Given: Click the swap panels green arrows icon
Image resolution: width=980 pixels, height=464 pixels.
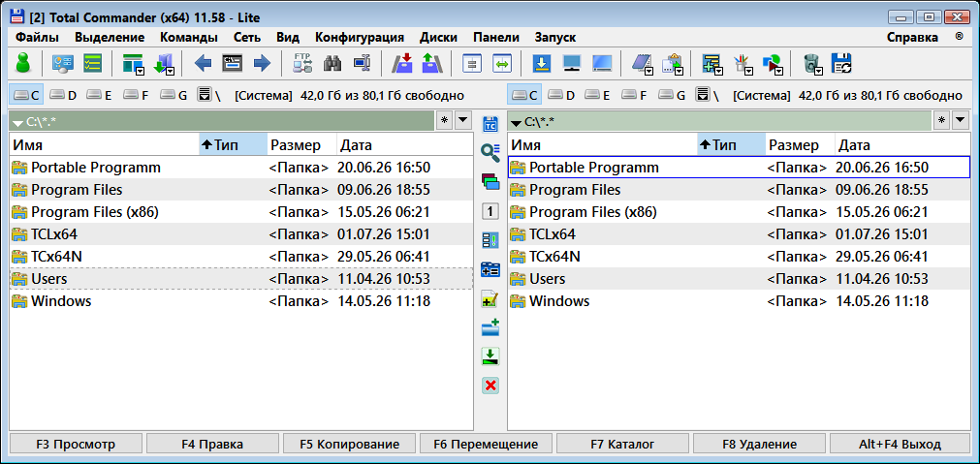Looking at the screenshot, I should 502,63.
